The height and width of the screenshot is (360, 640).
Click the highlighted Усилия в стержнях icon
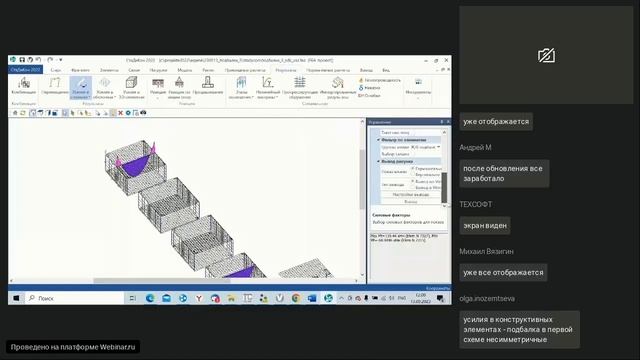point(80,87)
